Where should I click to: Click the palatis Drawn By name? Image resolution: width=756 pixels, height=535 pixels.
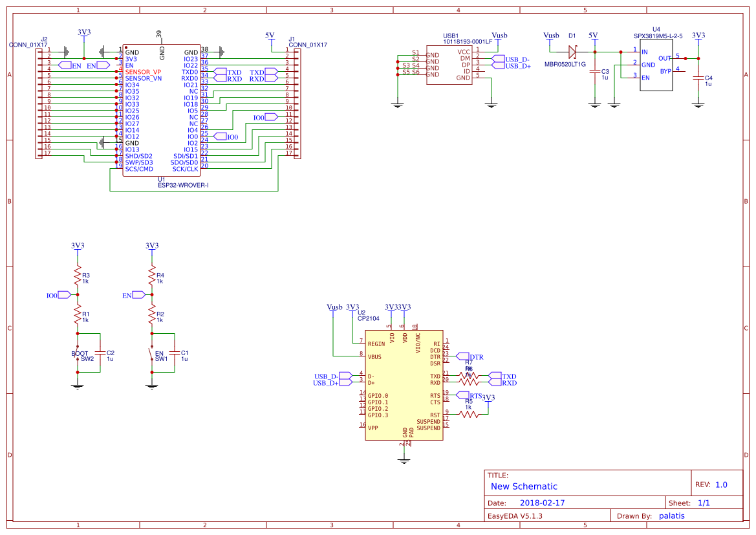671,516
